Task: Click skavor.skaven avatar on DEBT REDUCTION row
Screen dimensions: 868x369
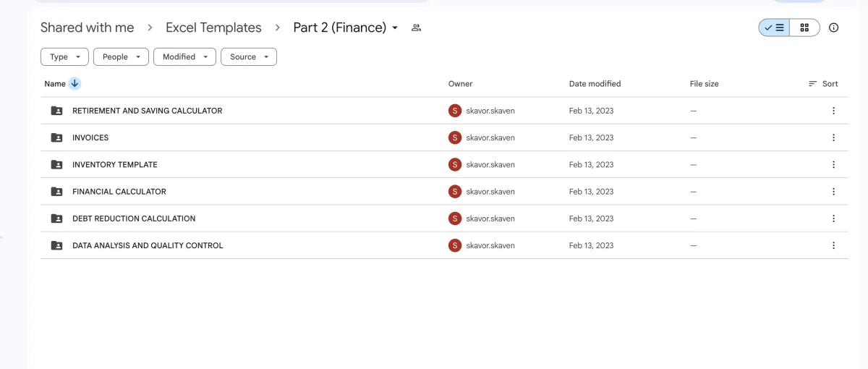Action: [x=454, y=219]
